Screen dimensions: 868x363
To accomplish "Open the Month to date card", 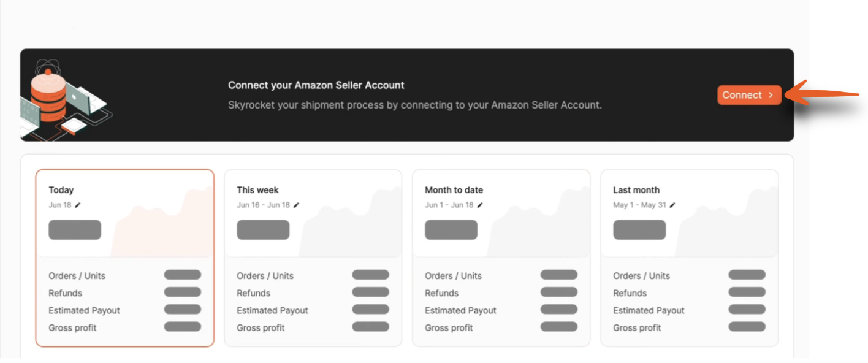I will click(501, 258).
